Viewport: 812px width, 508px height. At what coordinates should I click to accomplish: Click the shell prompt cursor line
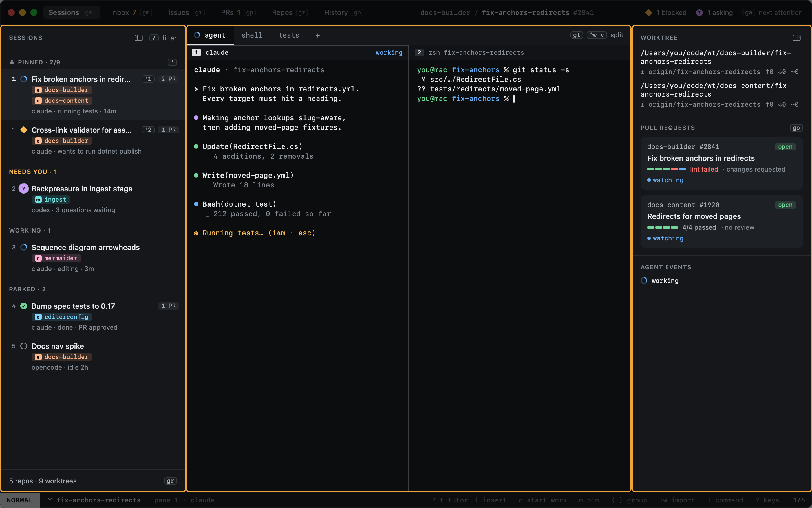pos(466,98)
